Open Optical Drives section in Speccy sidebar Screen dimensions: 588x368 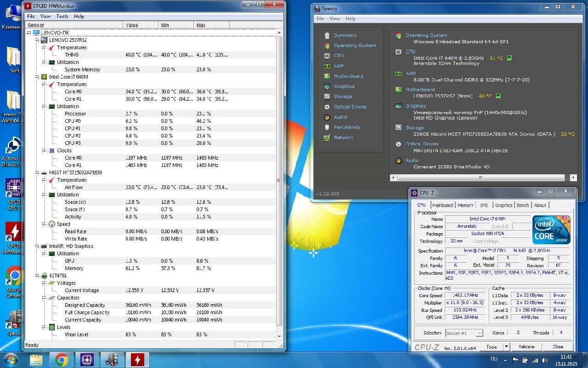point(350,107)
